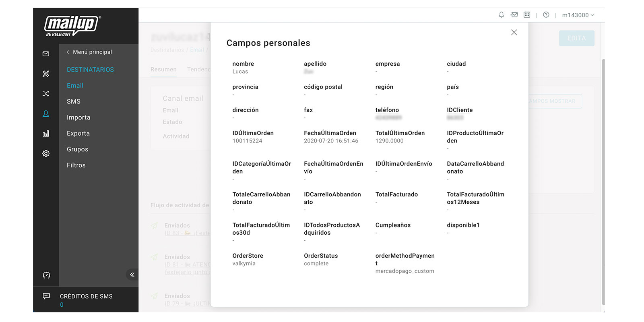Click the nombre value Lucas

point(240,72)
